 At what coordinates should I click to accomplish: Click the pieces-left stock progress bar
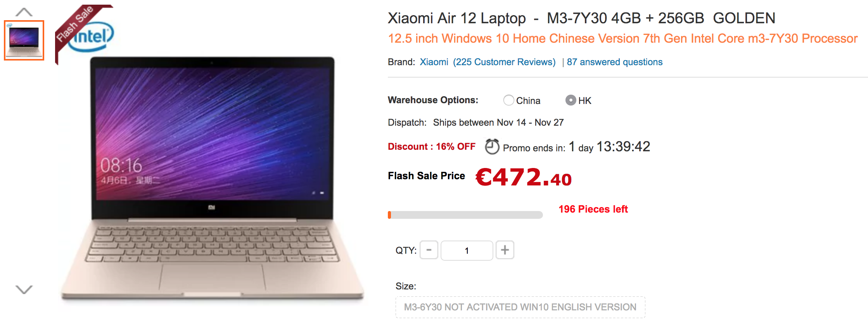coord(465,215)
